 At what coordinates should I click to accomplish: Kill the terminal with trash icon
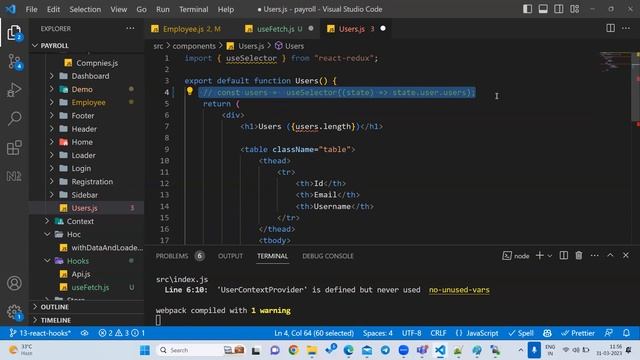pyautogui.click(x=578, y=256)
